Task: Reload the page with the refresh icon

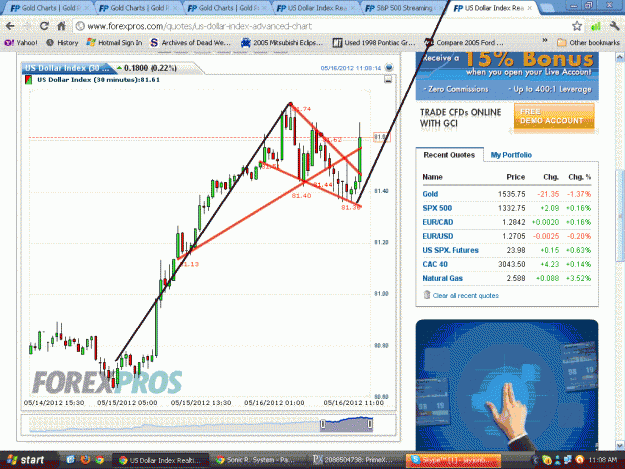Action: pyautogui.click(x=44, y=26)
